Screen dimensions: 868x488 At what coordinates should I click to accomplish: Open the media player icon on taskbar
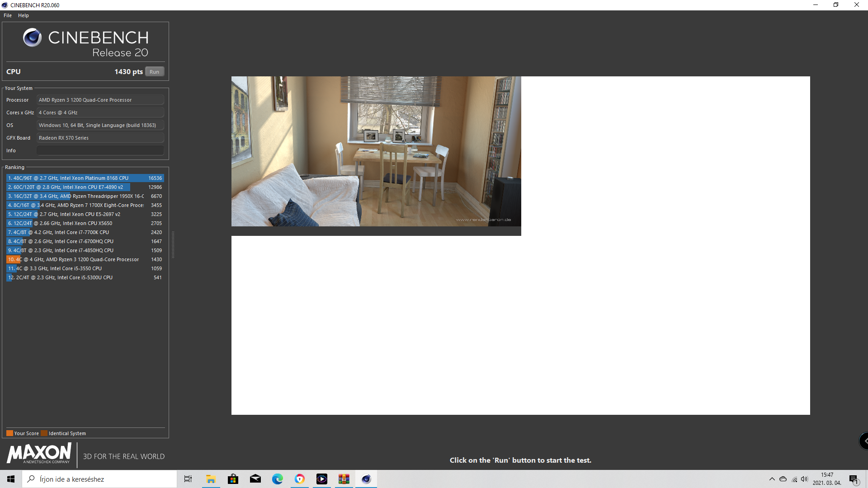click(x=321, y=479)
